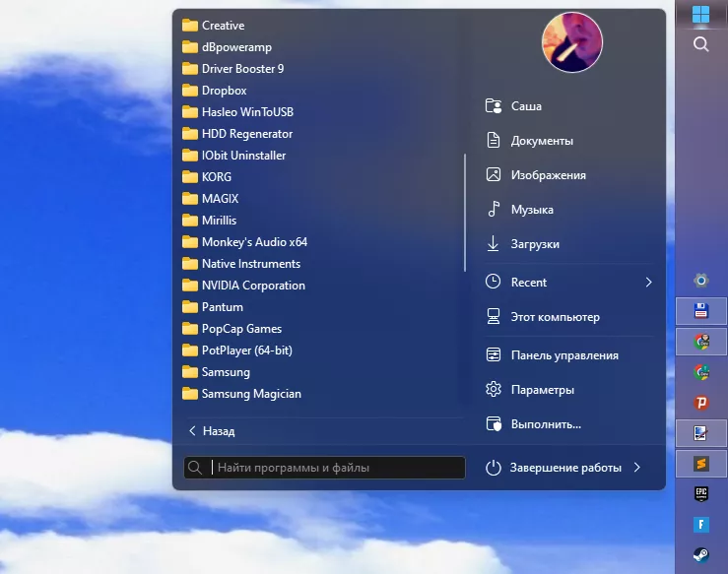Launch the non-highlighted Chrome Dev taskbar icon
Image resolution: width=728 pixels, height=574 pixels.
click(x=701, y=372)
